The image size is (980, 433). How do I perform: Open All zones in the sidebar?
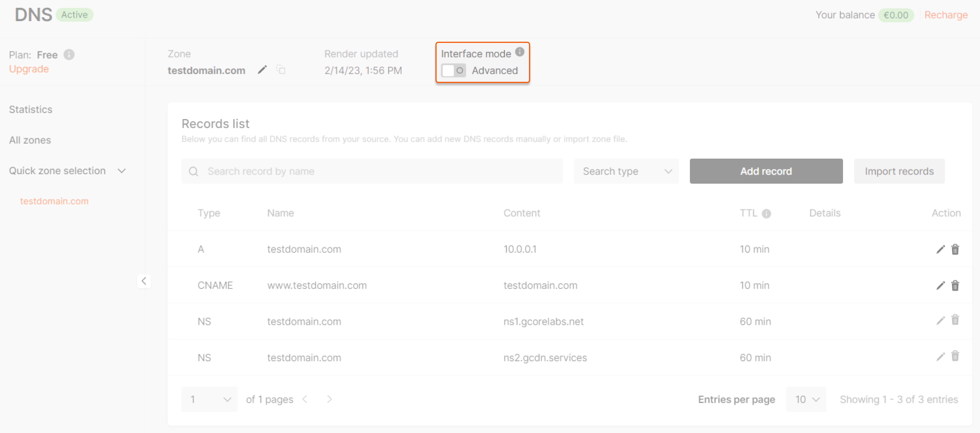[30, 140]
